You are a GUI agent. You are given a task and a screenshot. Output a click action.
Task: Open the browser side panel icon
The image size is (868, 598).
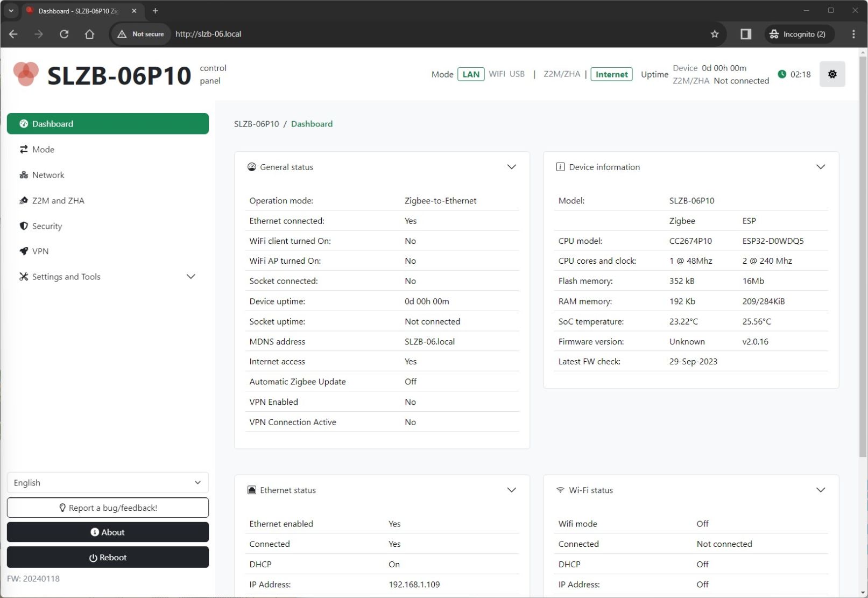pos(745,34)
